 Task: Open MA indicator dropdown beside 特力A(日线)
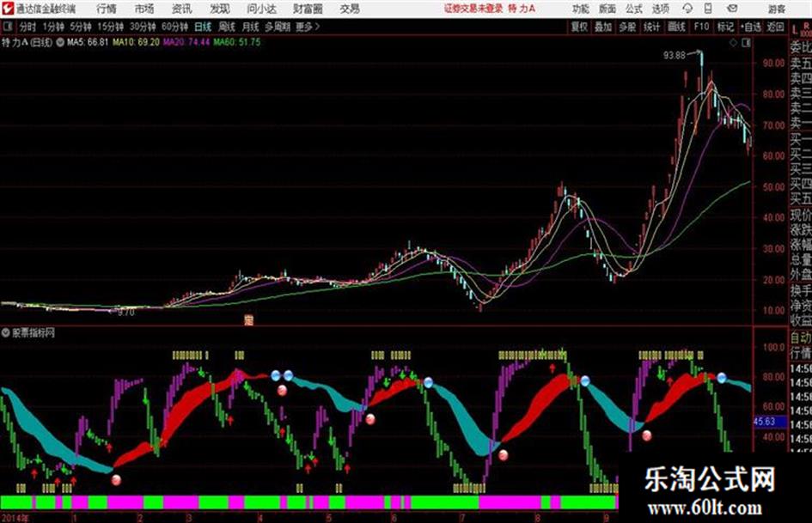tap(60, 42)
